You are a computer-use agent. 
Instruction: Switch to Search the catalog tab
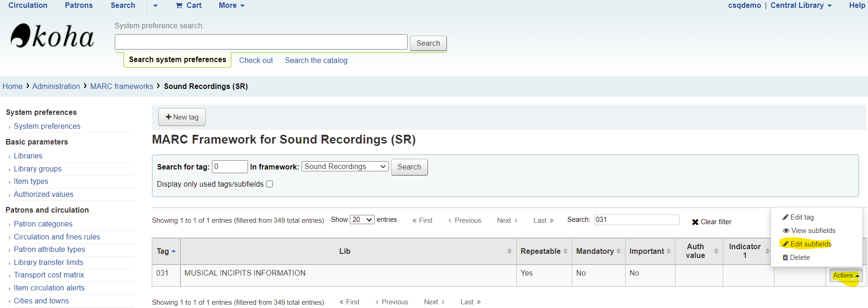pyautogui.click(x=316, y=60)
